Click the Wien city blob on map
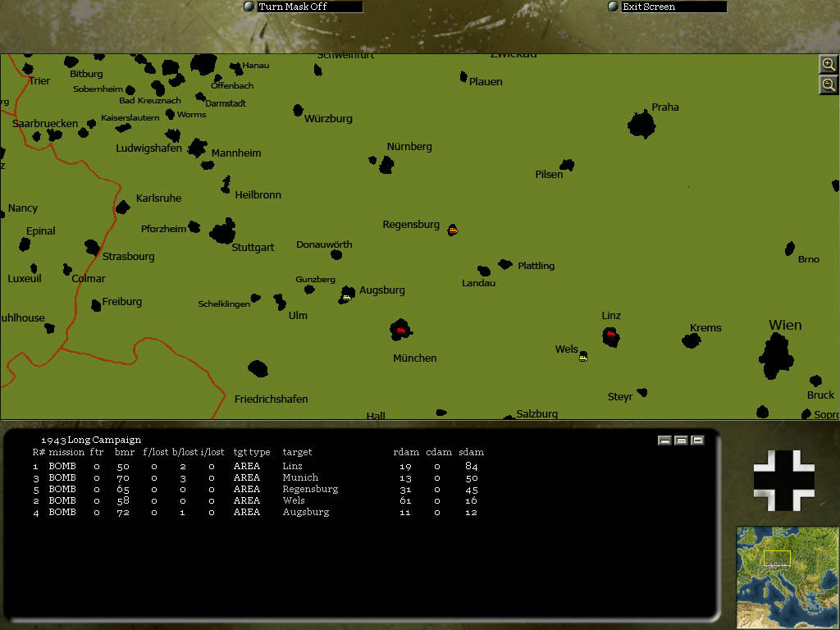 pos(776,356)
